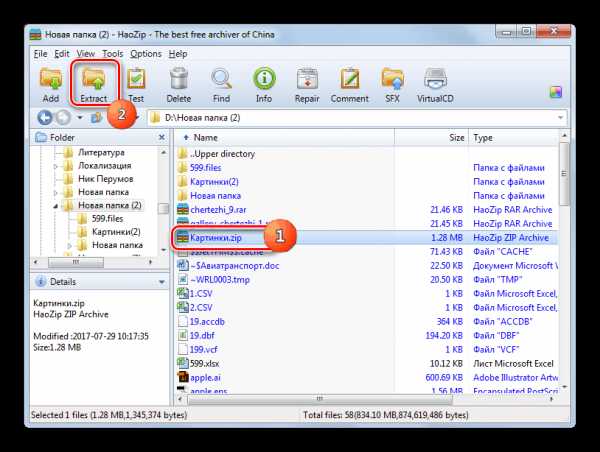Go to ..Upper directory entry

[222, 154]
